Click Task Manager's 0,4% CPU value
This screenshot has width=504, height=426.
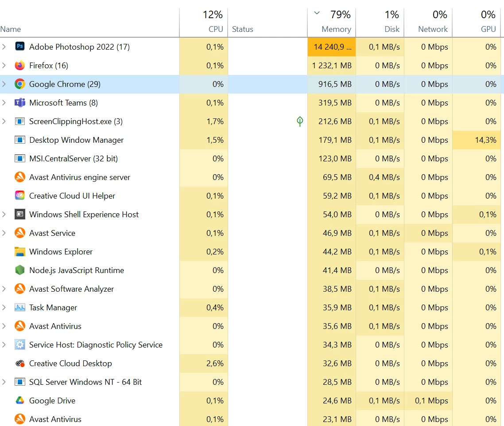[x=203, y=308]
